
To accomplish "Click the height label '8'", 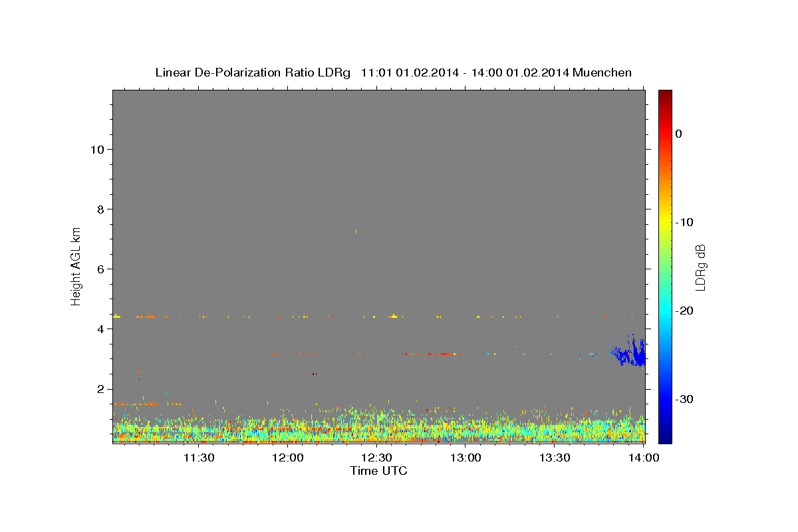I will tap(100, 209).
